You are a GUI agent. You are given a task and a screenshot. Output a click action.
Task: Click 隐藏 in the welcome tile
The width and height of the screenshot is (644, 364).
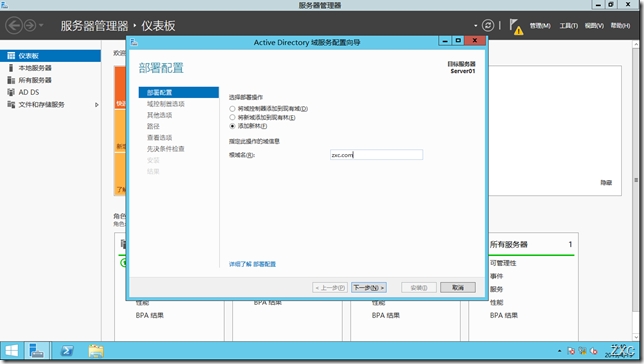(606, 183)
